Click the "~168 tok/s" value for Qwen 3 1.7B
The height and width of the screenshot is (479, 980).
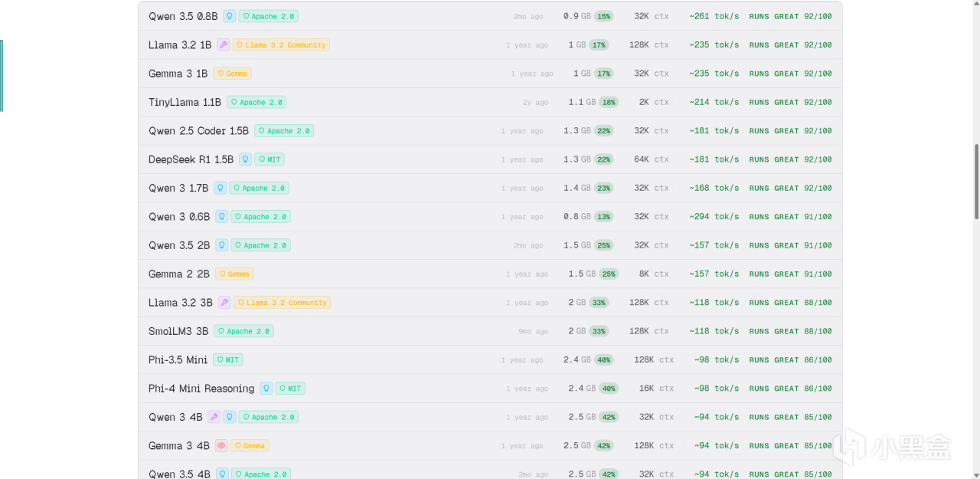714,188
